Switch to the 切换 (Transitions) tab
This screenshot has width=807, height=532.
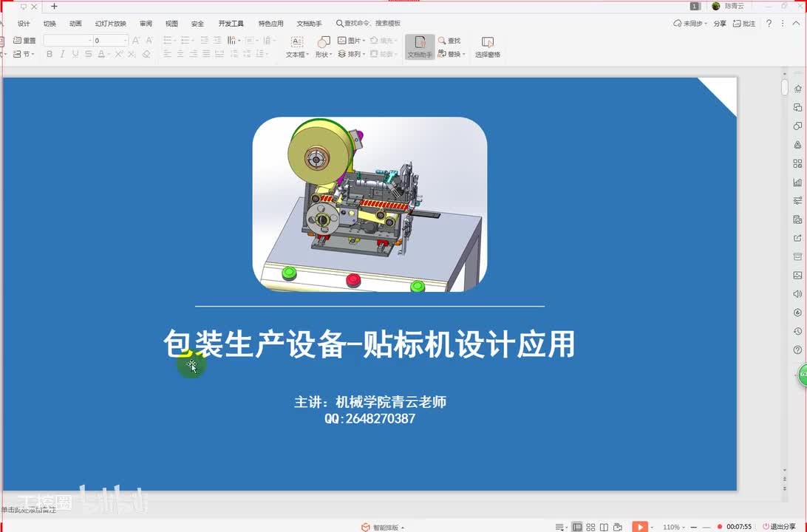tap(50, 24)
